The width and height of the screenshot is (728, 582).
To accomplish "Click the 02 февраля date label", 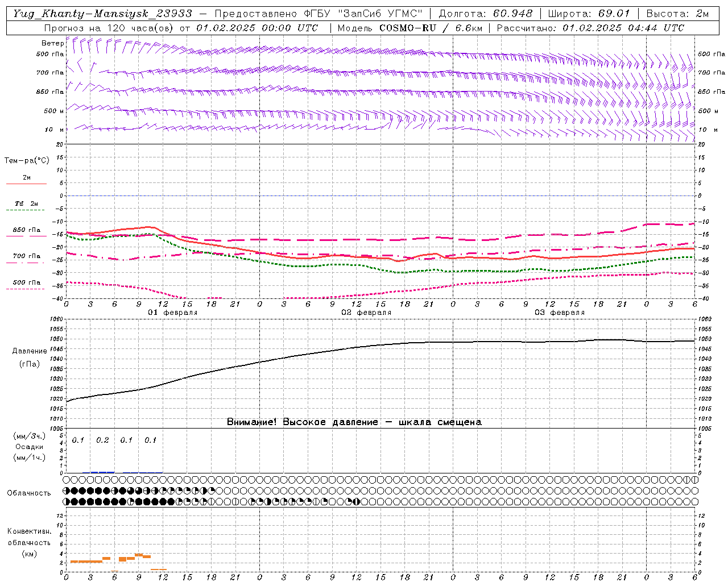I will (x=366, y=313).
